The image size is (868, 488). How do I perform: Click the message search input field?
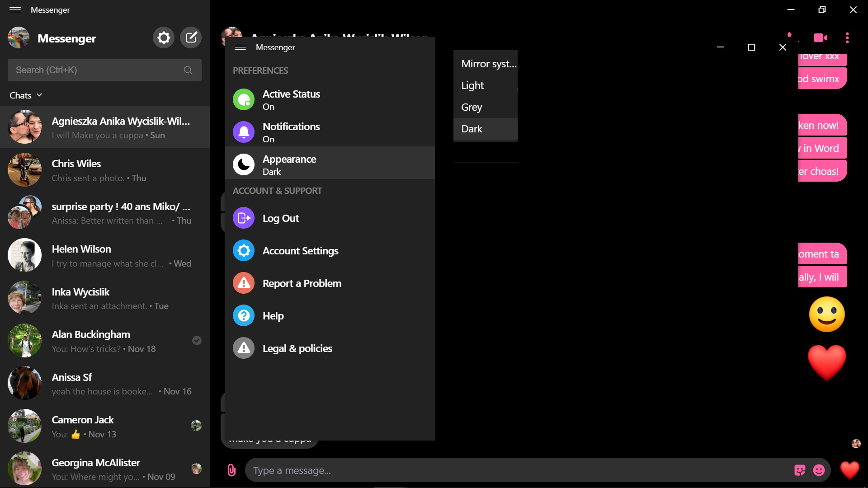tap(104, 70)
